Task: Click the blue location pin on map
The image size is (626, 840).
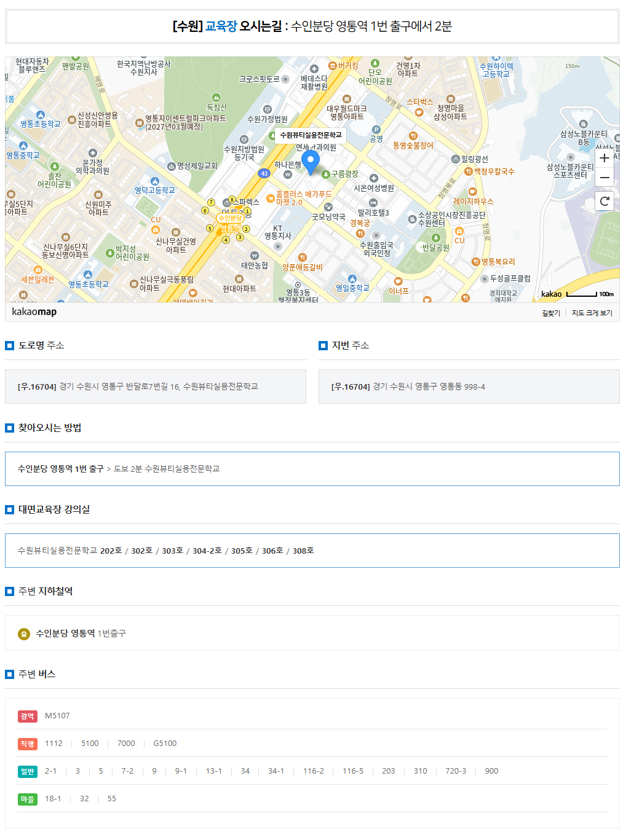Action: [311, 162]
